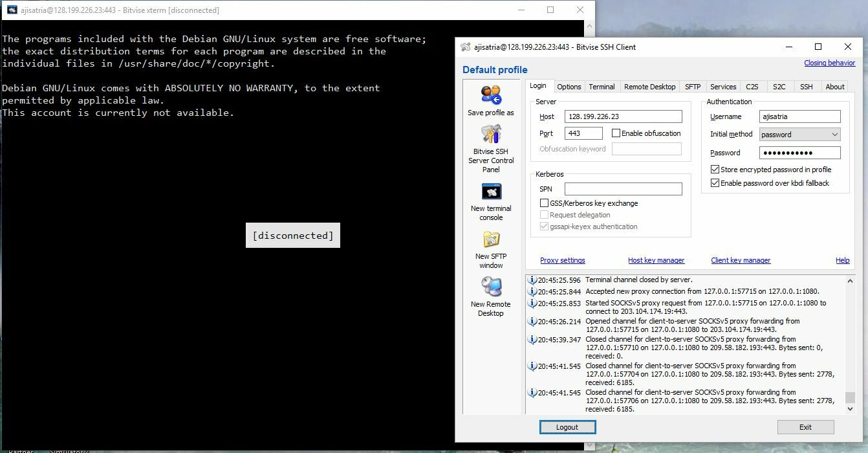Click info icon for the 20:45:25.596 log entry
The width and height of the screenshot is (868, 453).
point(532,280)
